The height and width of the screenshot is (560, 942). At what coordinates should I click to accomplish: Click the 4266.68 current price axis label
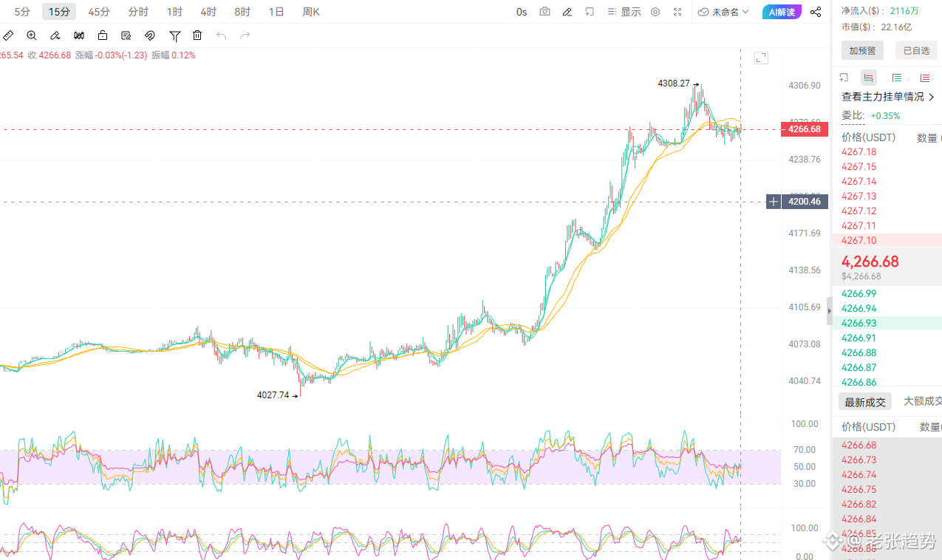tap(805, 129)
